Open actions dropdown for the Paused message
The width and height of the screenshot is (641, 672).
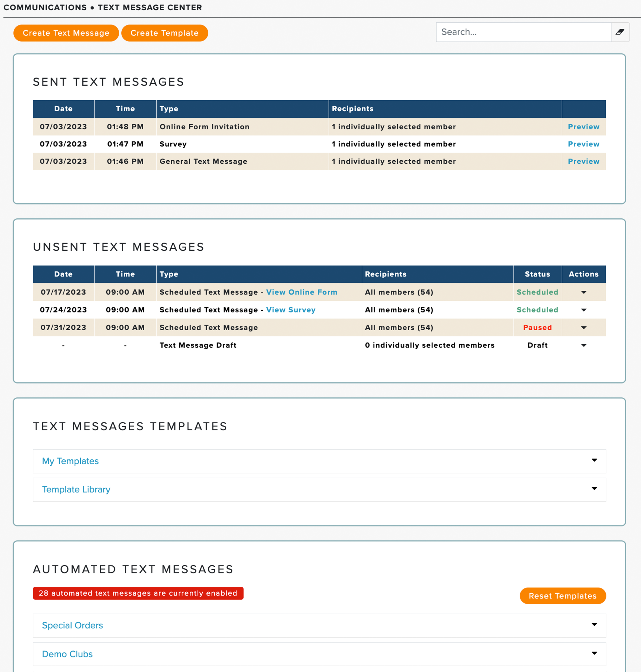(584, 328)
